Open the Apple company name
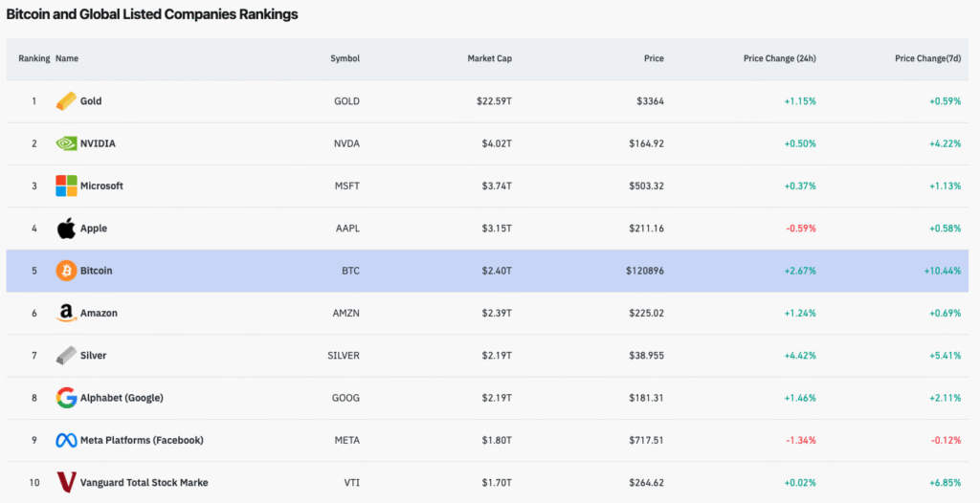 click(x=94, y=228)
